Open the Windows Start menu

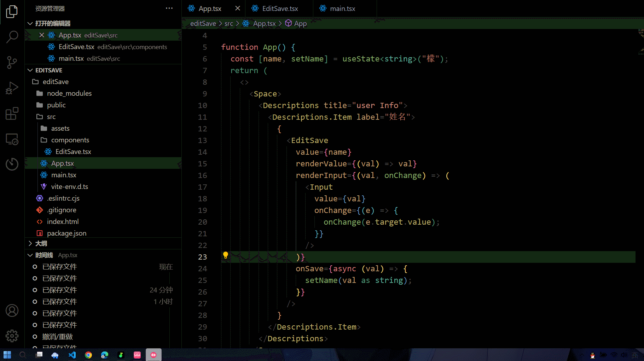pos(7,355)
